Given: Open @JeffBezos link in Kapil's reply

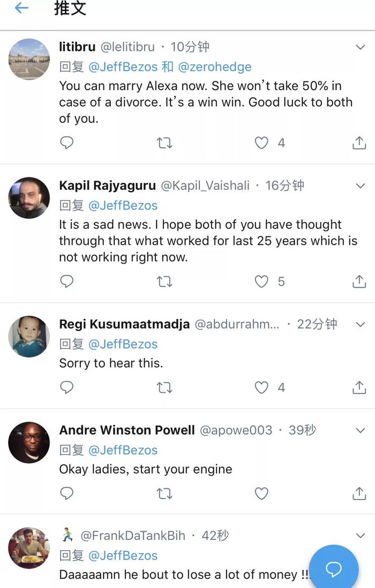Looking at the screenshot, I should pyautogui.click(x=123, y=206).
